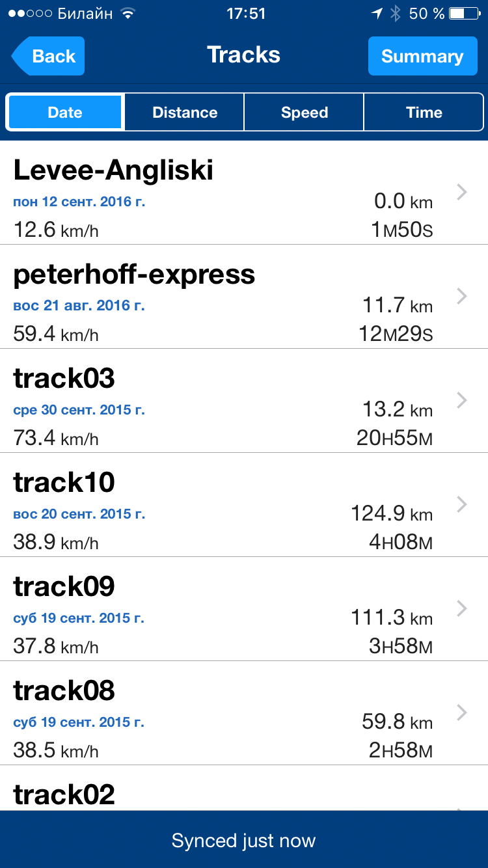488x868 pixels.
Task: Tap the Bluetooth status icon
Action: (395, 14)
